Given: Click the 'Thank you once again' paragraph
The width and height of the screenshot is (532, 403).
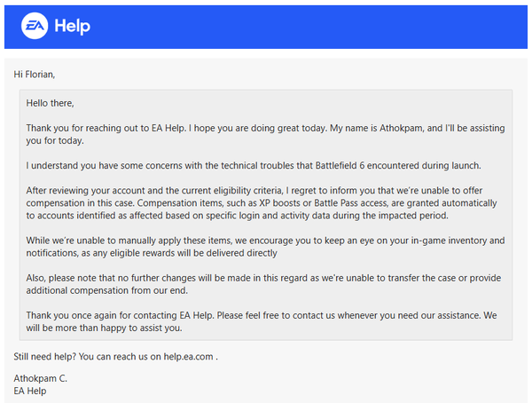Looking at the screenshot, I should click(x=266, y=323).
